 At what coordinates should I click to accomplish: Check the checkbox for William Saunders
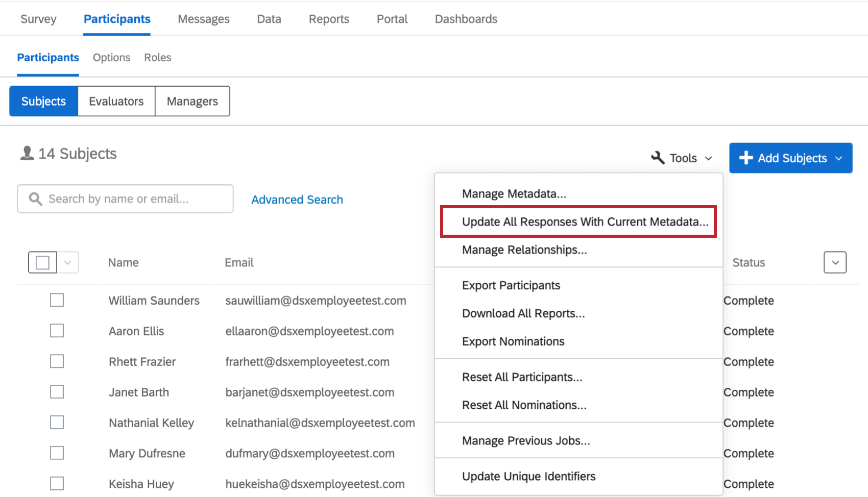(x=57, y=300)
